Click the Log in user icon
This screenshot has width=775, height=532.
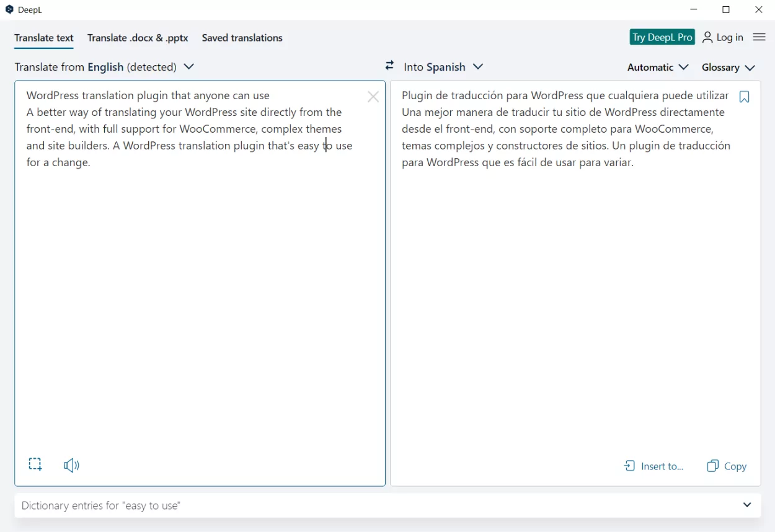(707, 37)
